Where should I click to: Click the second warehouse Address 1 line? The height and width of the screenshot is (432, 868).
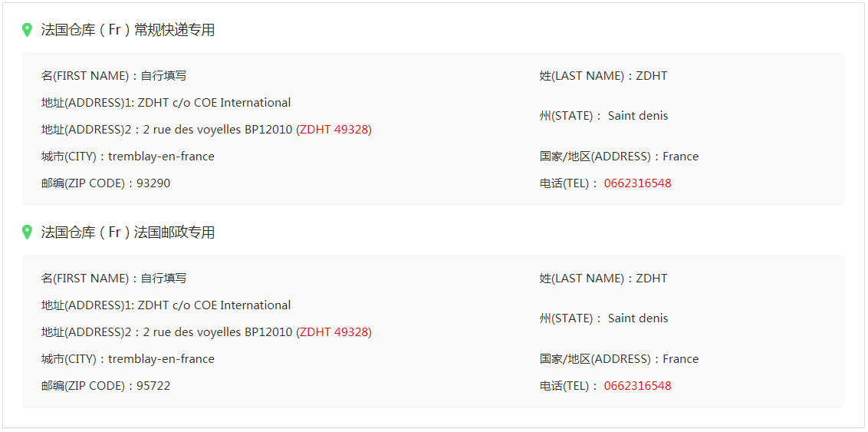point(166,305)
